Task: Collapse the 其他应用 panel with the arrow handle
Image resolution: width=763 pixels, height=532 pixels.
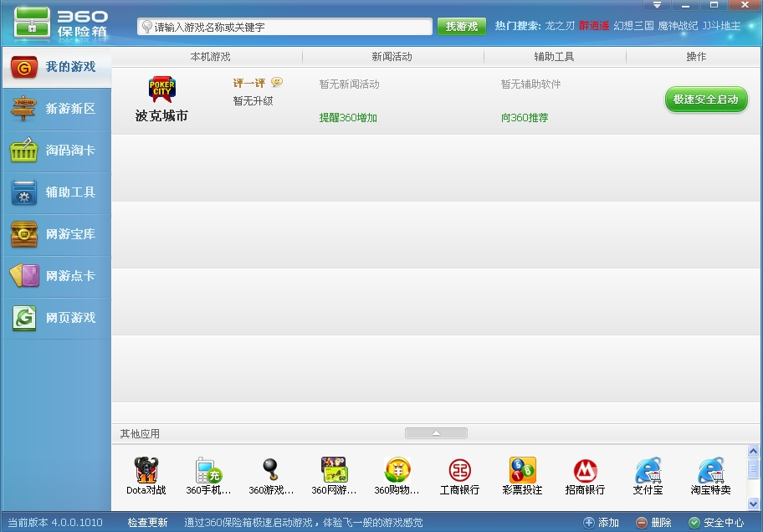Action: coord(436,433)
